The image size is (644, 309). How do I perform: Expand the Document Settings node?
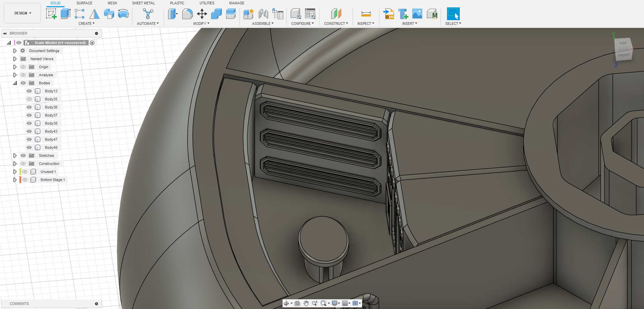(x=15, y=51)
